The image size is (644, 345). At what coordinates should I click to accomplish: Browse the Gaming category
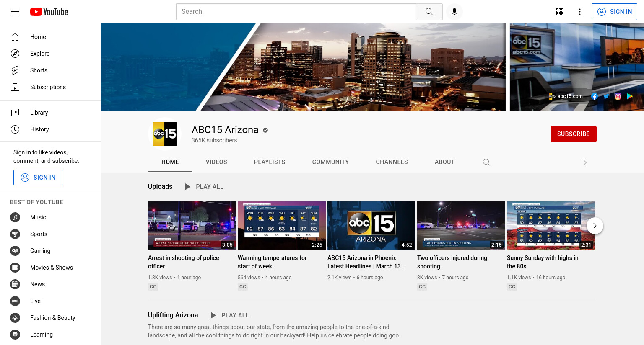pyautogui.click(x=50, y=251)
